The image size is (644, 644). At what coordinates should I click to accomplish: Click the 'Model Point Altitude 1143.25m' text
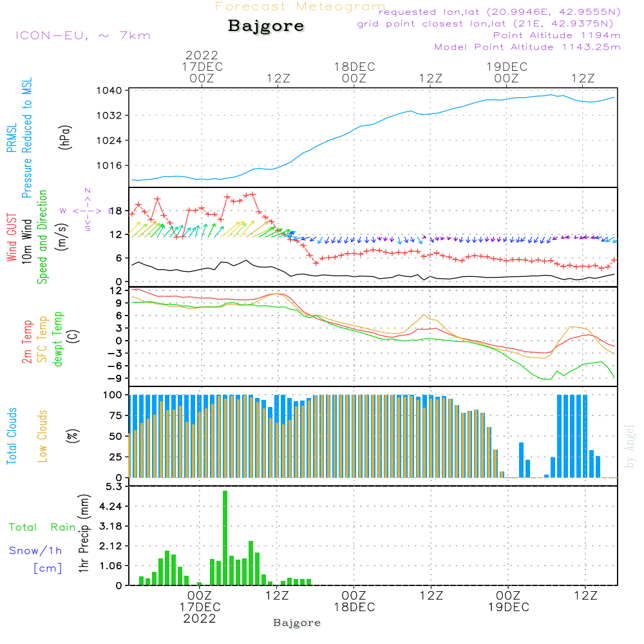point(527,47)
